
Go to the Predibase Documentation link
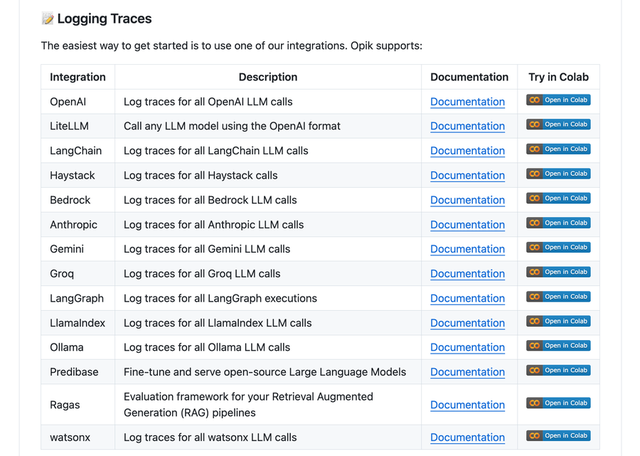click(467, 372)
